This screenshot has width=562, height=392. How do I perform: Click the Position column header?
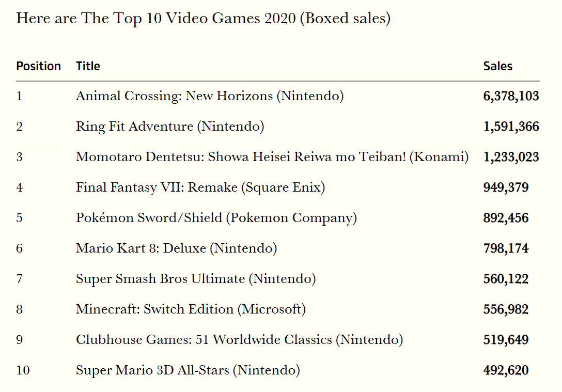pyautogui.click(x=38, y=66)
